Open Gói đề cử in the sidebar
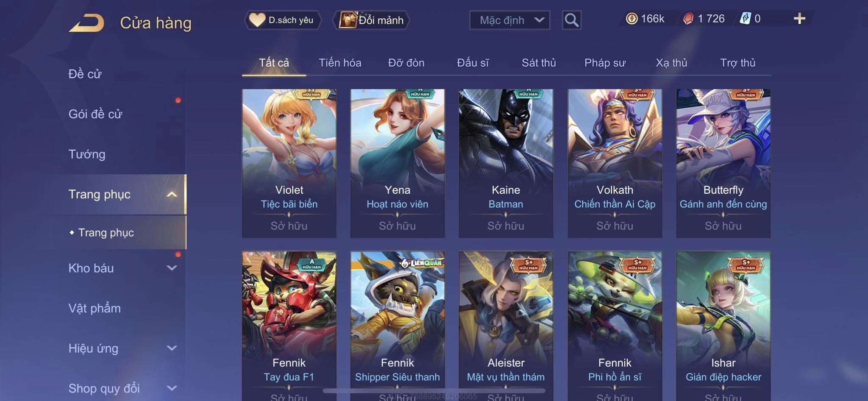The image size is (868, 401). coord(95,114)
